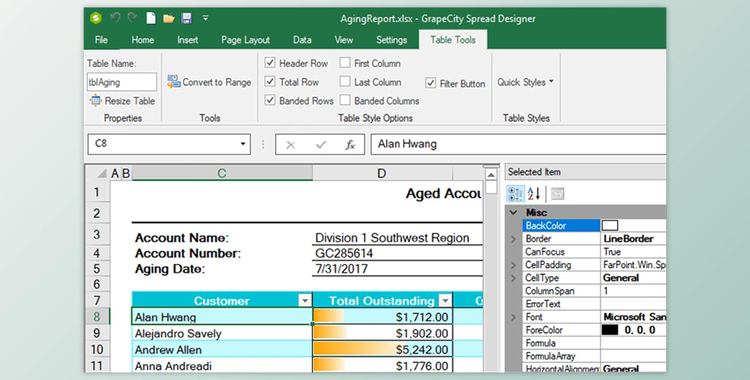
Task: Open a file with the folder icon
Action: pyautogui.click(x=168, y=19)
